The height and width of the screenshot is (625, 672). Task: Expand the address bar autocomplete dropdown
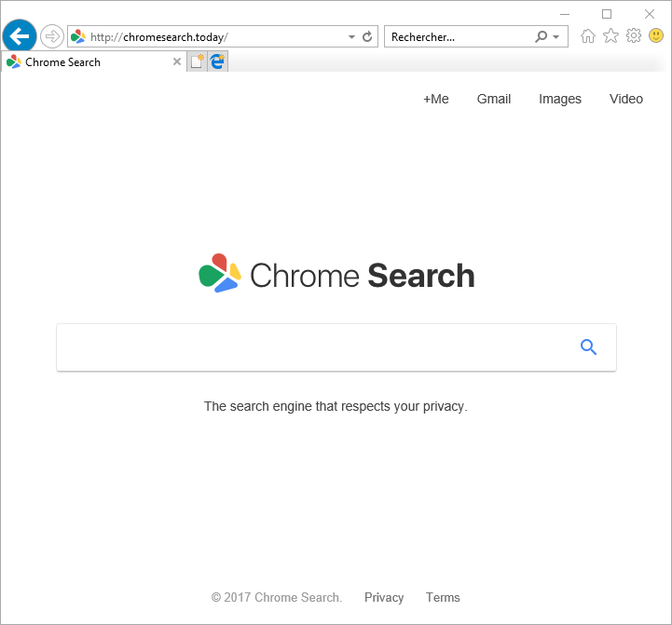(x=351, y=37)
